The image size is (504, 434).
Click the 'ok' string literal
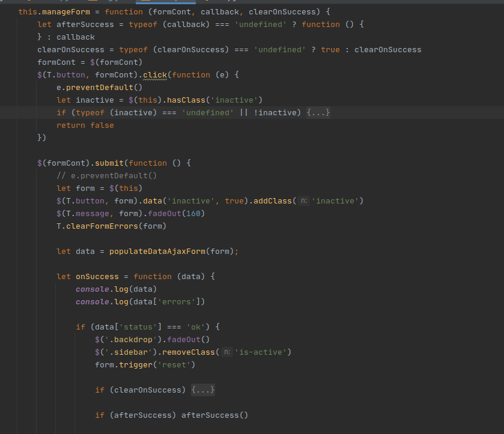(196, 327)
